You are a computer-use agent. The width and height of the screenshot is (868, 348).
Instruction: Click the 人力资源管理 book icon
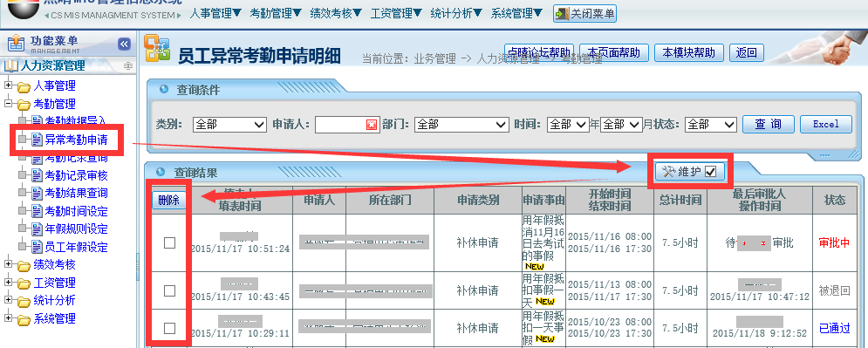(x=11, y=66)
